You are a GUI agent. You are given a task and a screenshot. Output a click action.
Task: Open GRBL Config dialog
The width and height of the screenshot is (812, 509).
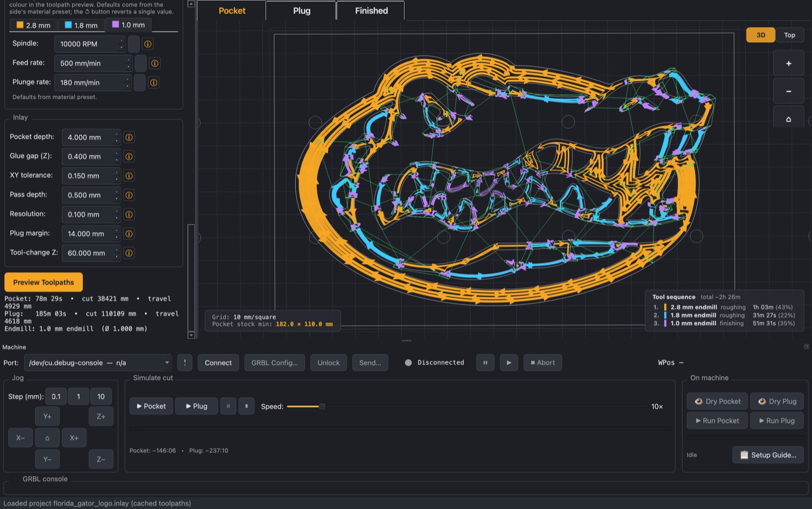point(274,363)
